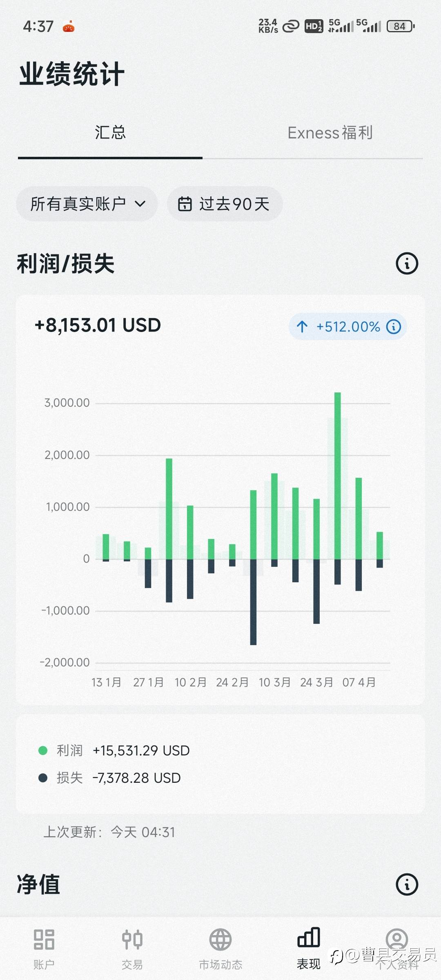The height and width of the screenshot is (980, 441).
Task: Open the 账户 accounts tab icon
Action: (44, 939)
